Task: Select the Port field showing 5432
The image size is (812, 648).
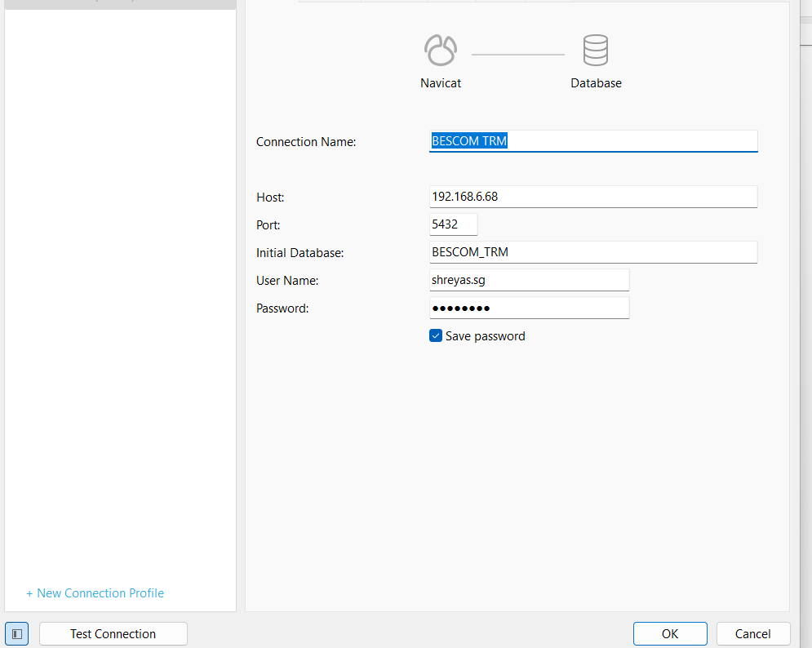Action: (x=453, y=224)
